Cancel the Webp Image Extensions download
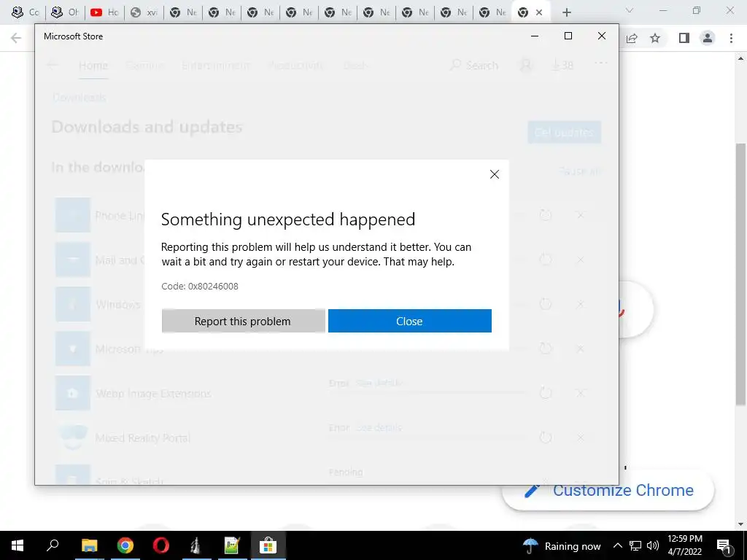 pos(580,393)
